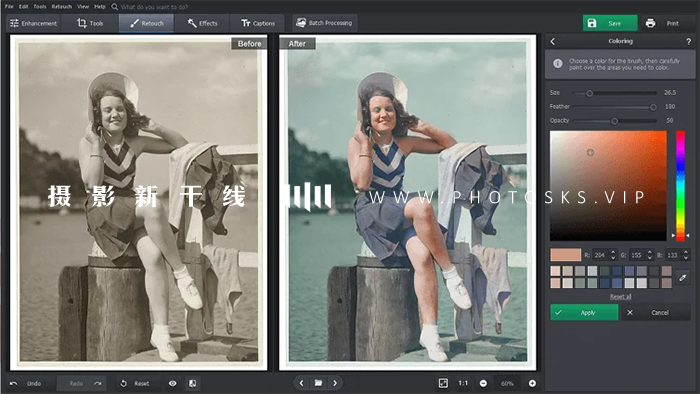Go to the previous photo

(301, 383)
